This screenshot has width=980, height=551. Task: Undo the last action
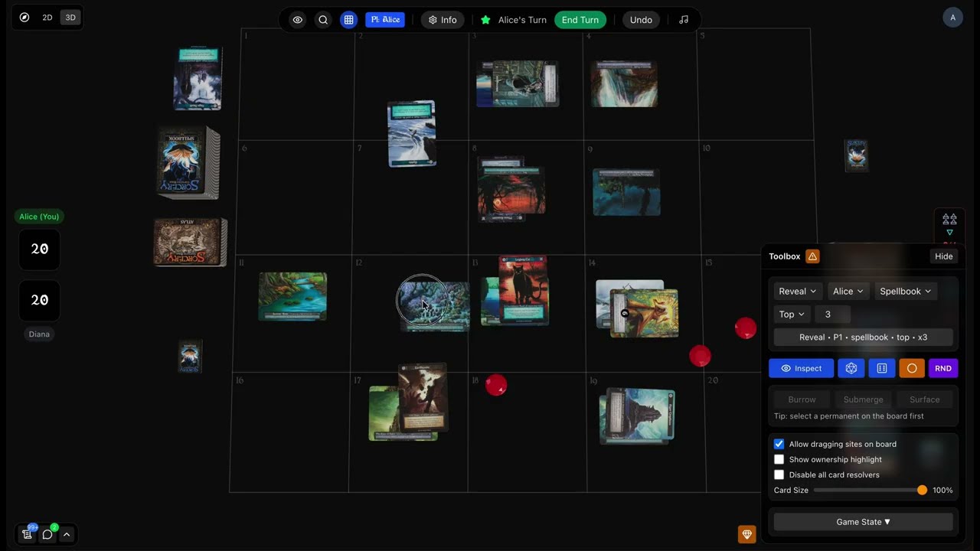coord(641,20)
